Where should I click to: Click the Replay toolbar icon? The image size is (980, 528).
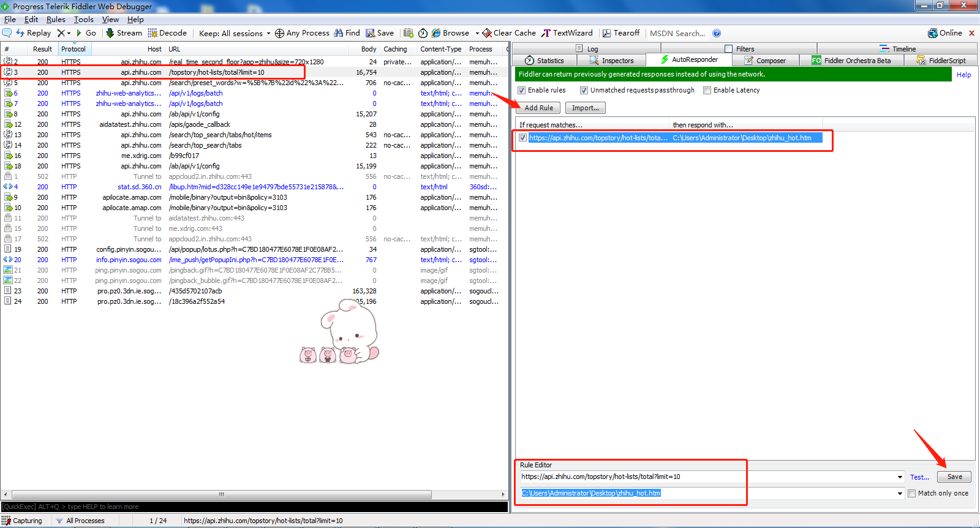[34, 33]
